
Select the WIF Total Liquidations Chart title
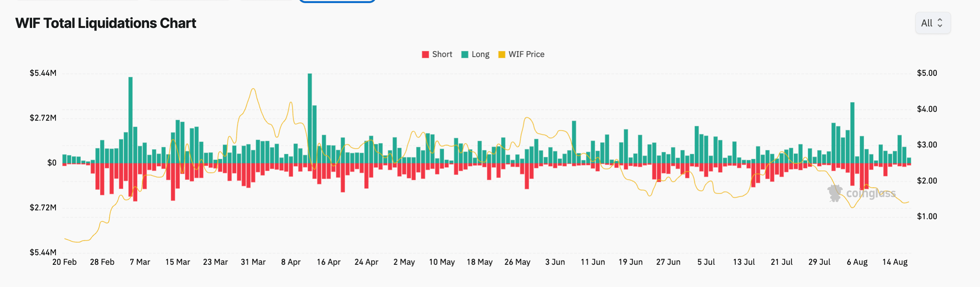pyautogui.click(x=105, y=23)
